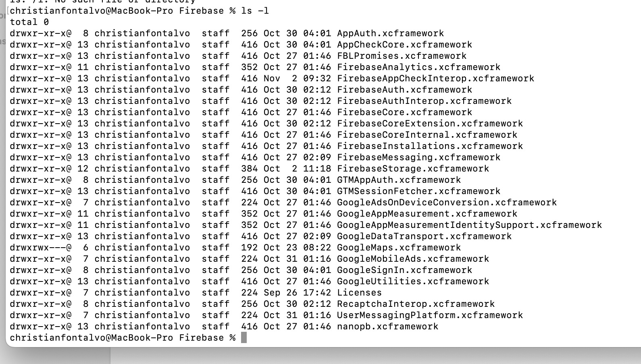Click the UserMessagingPlatform.xcframework entry
Viewport: 641px width, 364px height.
point(430,315)
